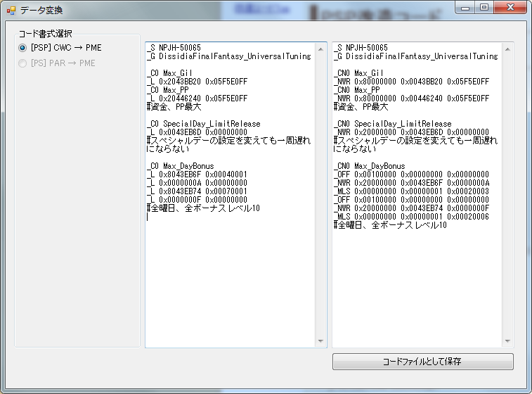
Task: Click '#全曜日、全ボーナス レベル10' in left box
Action: tap(203, 208)
